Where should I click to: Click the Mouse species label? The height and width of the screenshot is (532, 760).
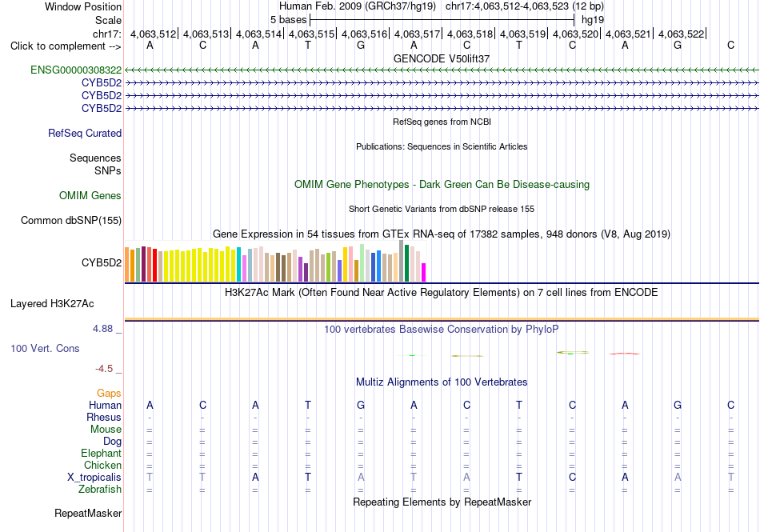(x=106, y=430)
